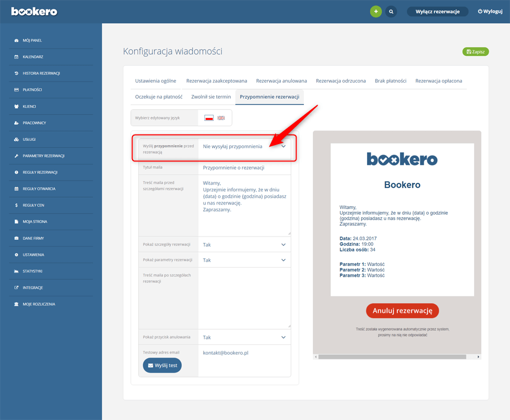
Task: Click the Mój Panel dashboard icon
Action: [x=16, y=40]
